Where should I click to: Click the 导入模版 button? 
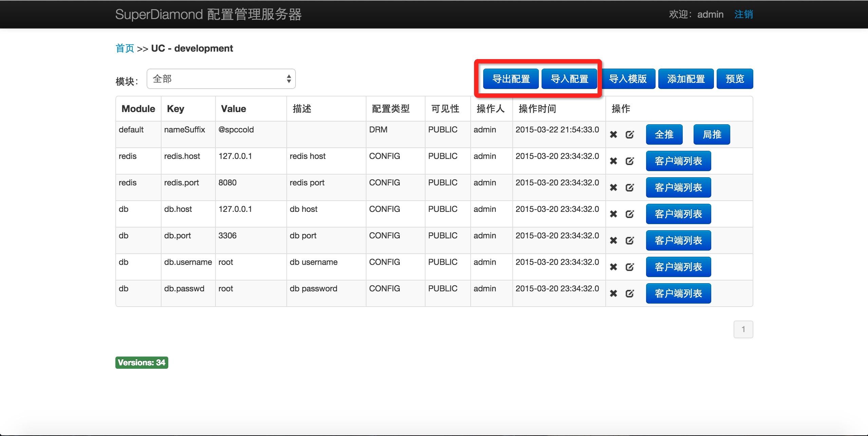[x=628, y=79]
